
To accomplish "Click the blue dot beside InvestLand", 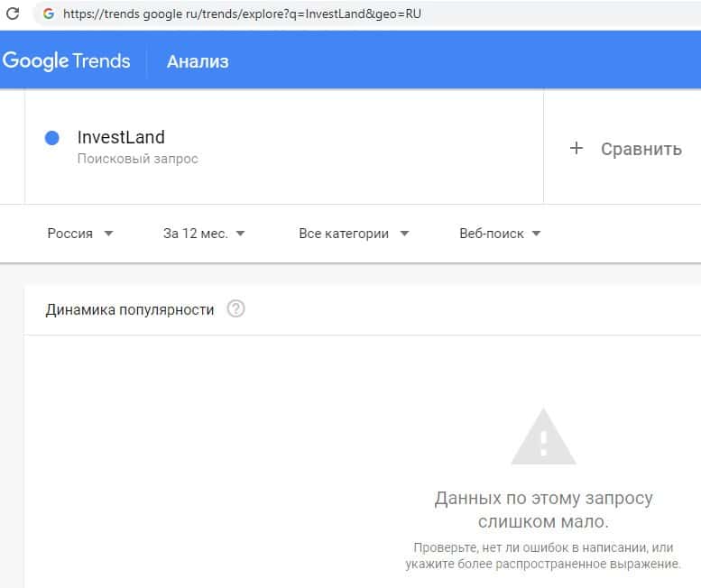I will [52, 138].
